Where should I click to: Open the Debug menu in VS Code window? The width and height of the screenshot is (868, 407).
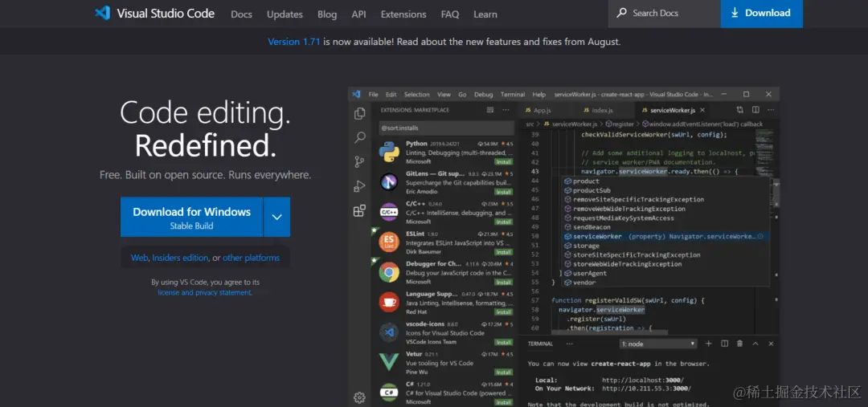pyautogui.click(x=483, y=95)
